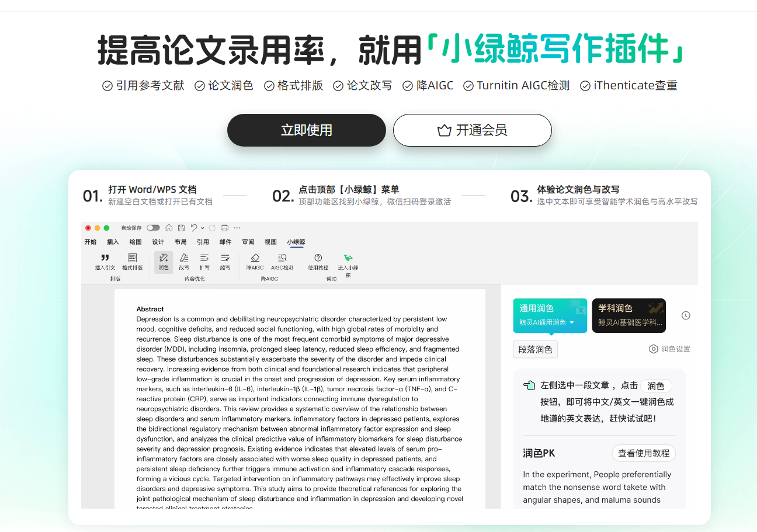Image resolution: width=757 pixels, height=532 pixels.
Task: Open the 视图 ribbon tab
Action: point(270,242)
